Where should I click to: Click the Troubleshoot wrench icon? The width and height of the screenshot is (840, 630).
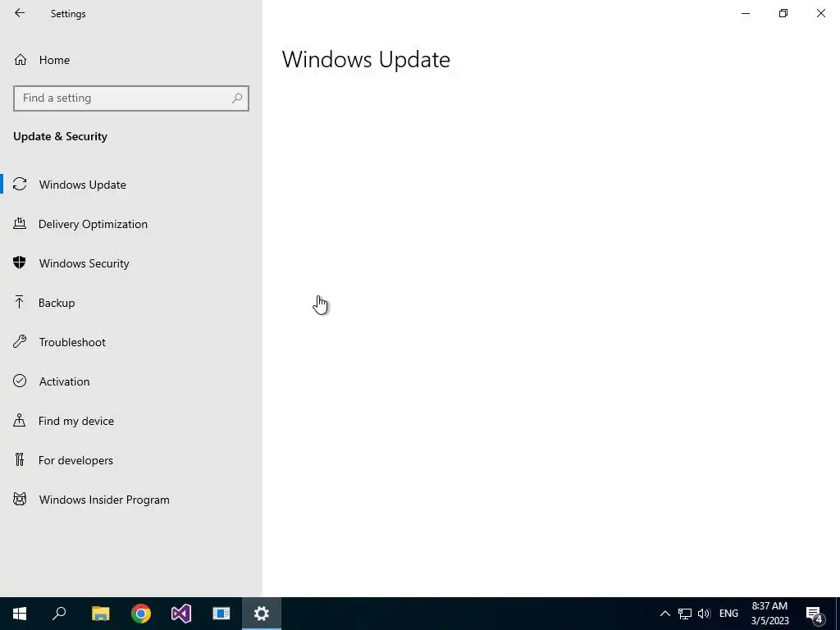pyautogui.click(x=20, y=341)
